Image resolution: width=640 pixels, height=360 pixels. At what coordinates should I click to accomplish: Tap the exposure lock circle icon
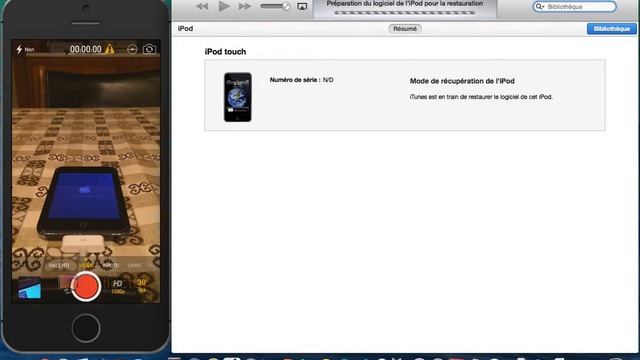[x=132, y=49]
